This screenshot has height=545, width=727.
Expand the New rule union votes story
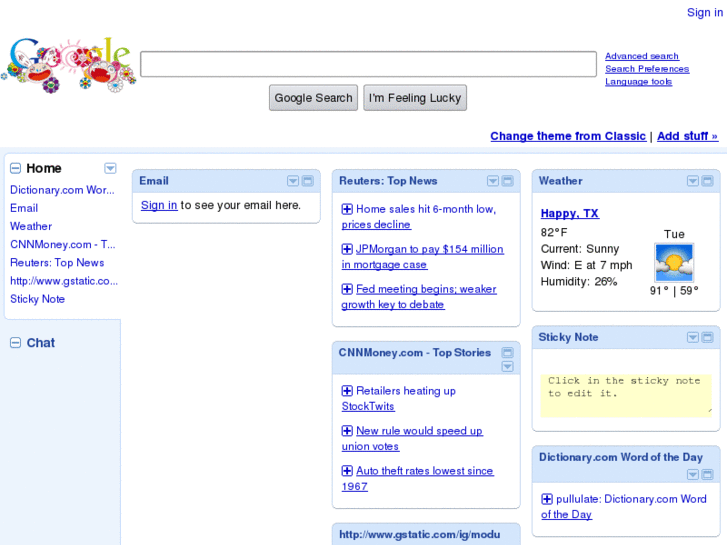tap(347, 431)
